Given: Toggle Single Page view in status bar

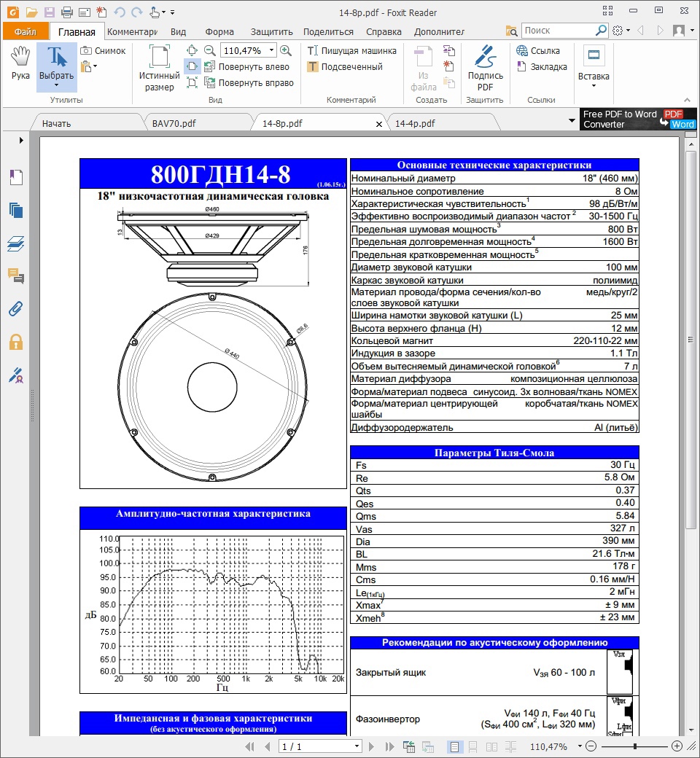Looking at the screenshot, I should (454, 746).
